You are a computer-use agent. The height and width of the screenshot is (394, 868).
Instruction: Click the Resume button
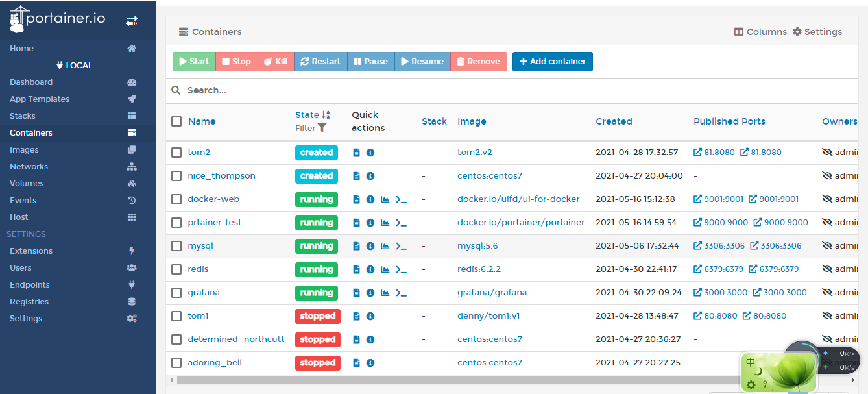point(422,62)
